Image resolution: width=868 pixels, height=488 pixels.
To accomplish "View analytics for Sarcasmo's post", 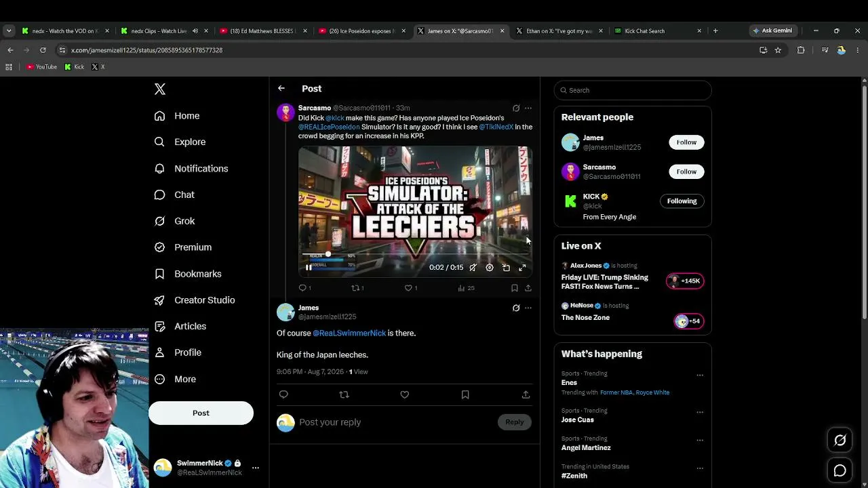I will (466, 288).
